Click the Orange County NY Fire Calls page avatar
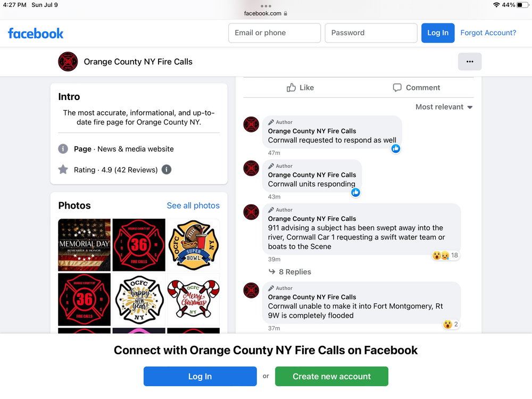This screenshot has width=532, height=399. click(x=68, y=61)
